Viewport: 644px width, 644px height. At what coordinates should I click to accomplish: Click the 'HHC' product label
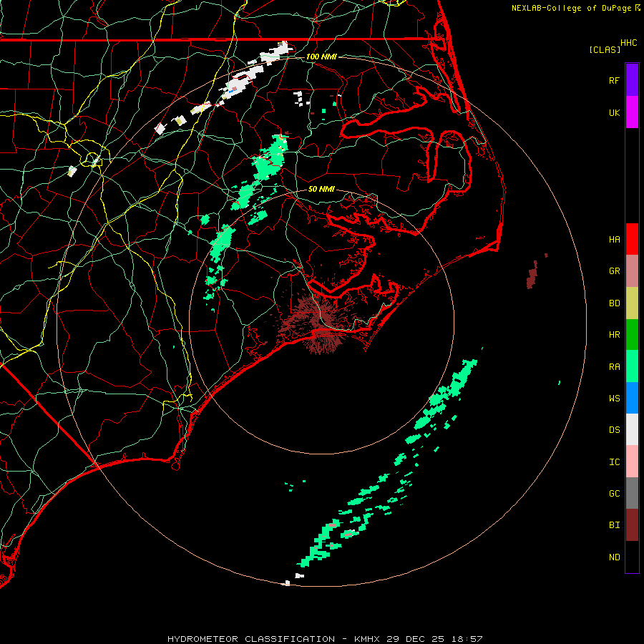tap(629, 43)
